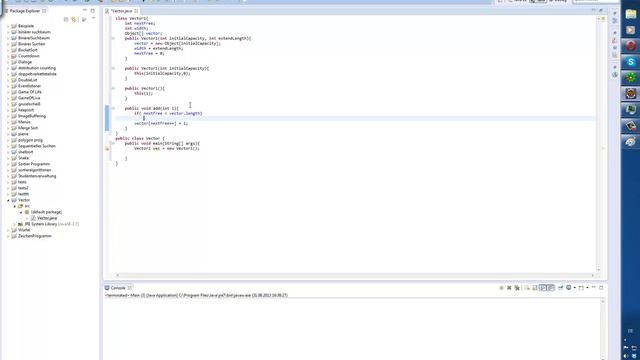Select the Console tab
This screenshot has width=640, height=360.
pos(118,288)
